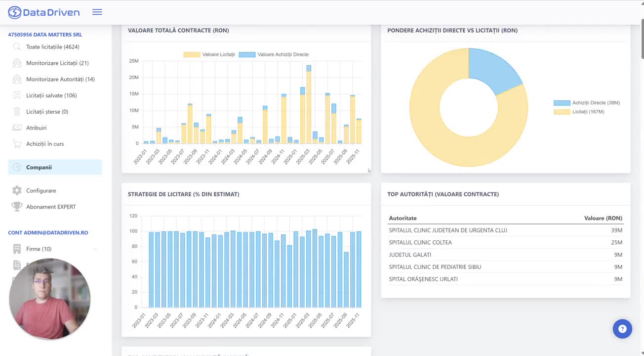Screen dimensions: 644x356
Task: Open the blue help question-mark button
Action: point(622,329)
